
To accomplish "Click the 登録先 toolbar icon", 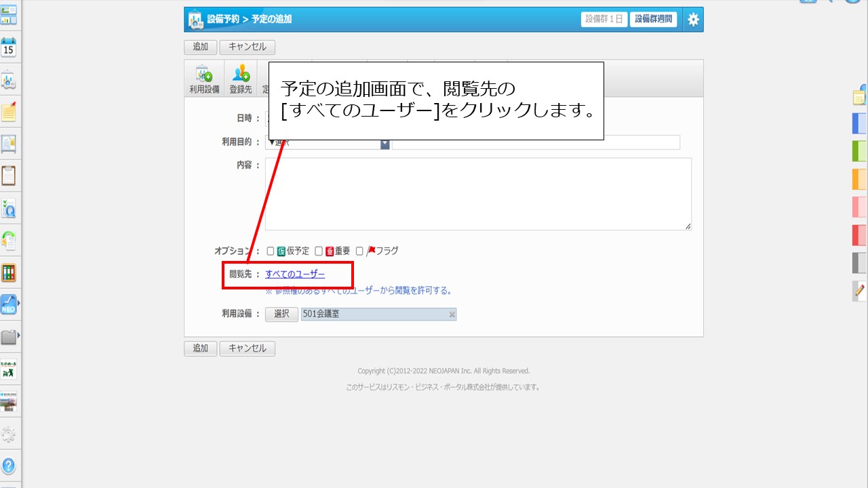I will (241, 79).
